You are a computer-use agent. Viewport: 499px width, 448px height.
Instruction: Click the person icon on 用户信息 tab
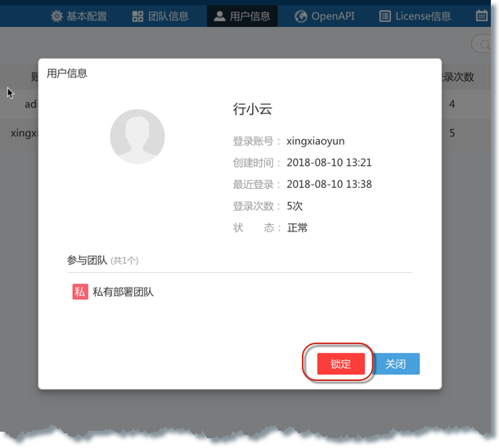[x=219, y=16]
